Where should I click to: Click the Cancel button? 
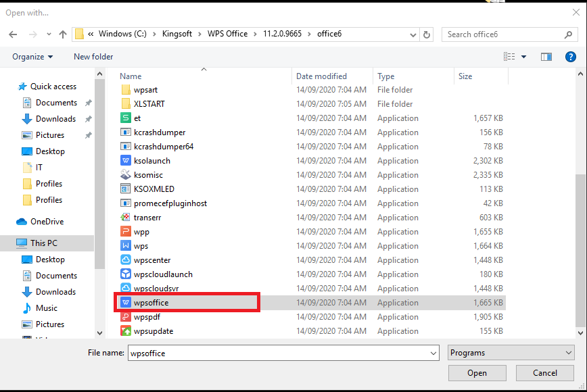pos(544,373)
